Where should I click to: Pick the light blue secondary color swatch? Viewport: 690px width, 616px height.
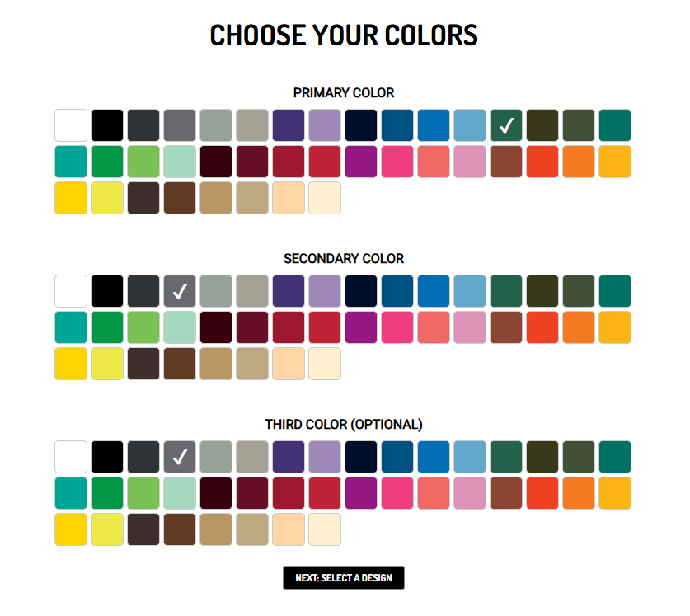[x=470, y=290]
